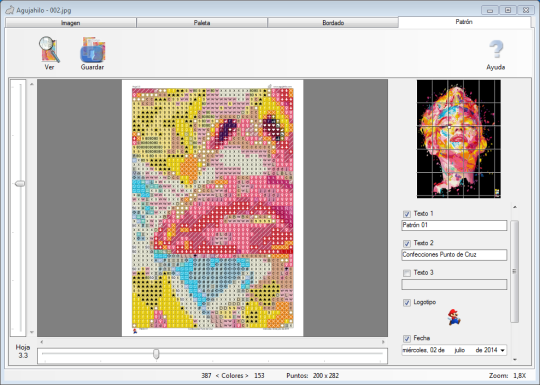Click the Ver magnifier icon
The width and height of the screenshot is (540, 385).
(x=49, y=50)
